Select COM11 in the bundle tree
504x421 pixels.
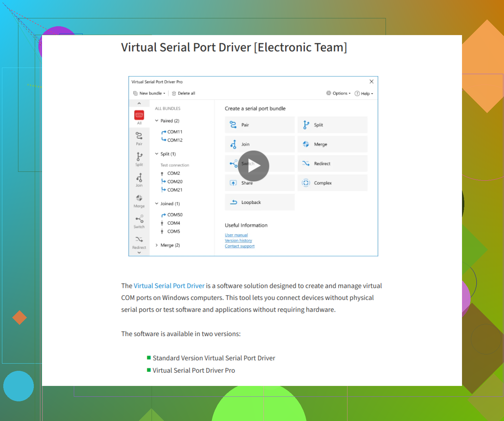click(175, 132)
